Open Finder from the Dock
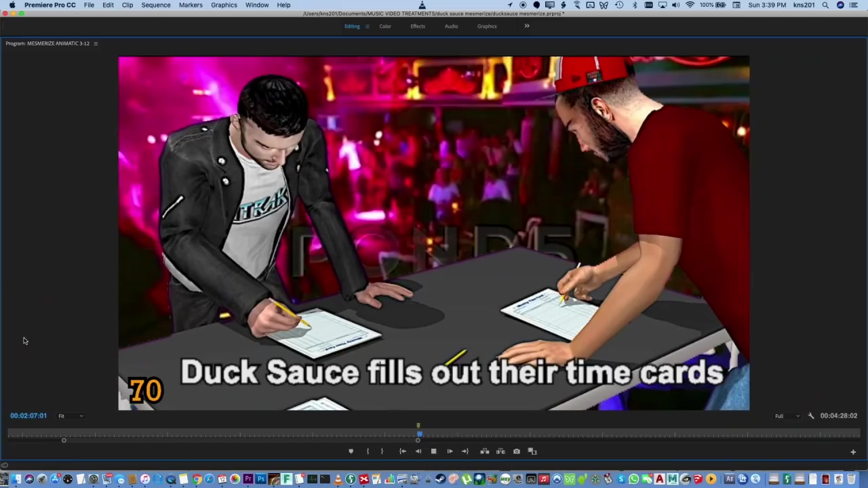868x488 pixels. pos(16,479)
